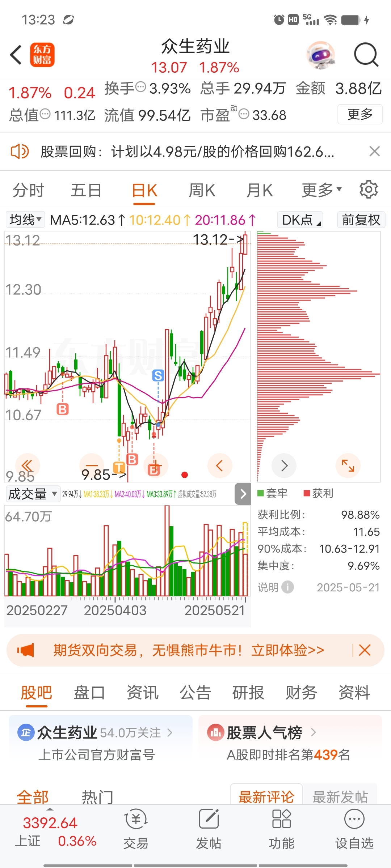Close the 期货双向交易 banner
The height and width of the screenshot is (868, 391).
365,650
